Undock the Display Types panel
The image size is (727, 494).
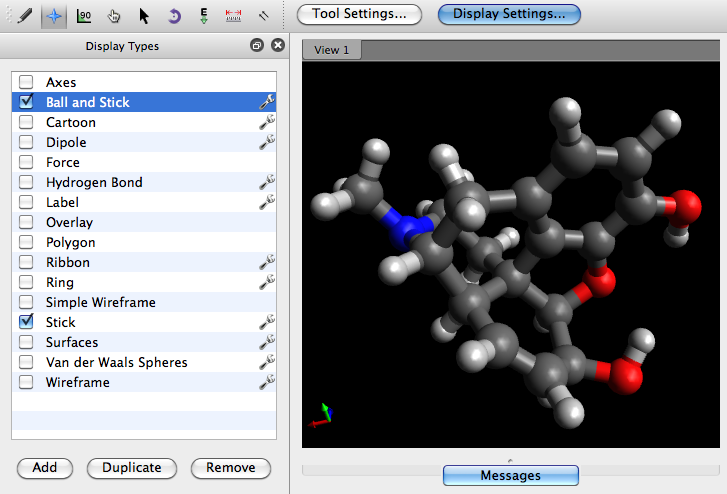click(257, 45)
